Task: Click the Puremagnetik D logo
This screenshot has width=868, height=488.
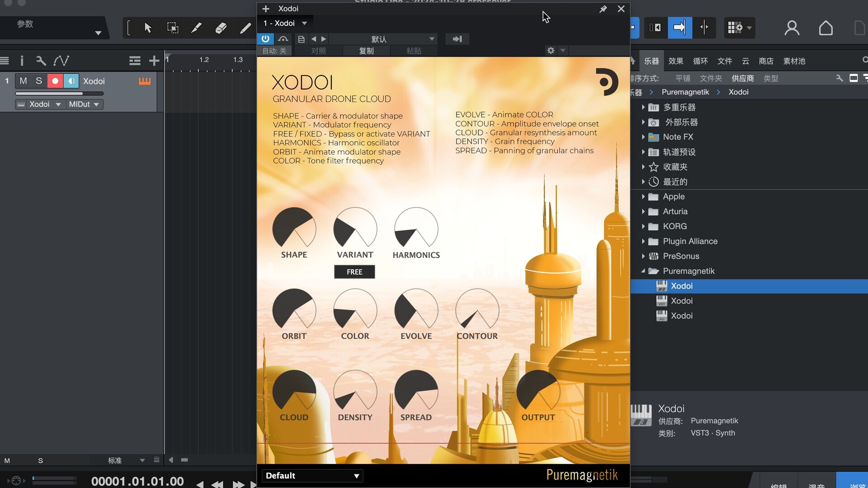Action: coord(606,82)
